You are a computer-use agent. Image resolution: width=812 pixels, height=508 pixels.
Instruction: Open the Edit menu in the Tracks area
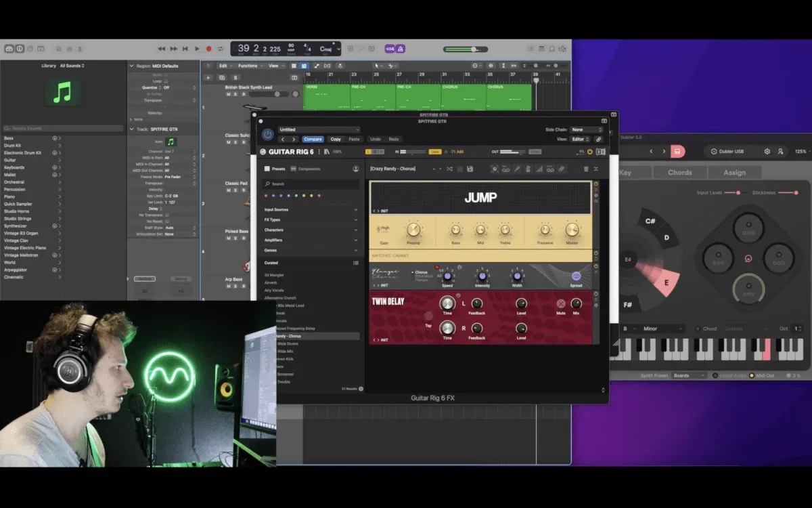224,66
